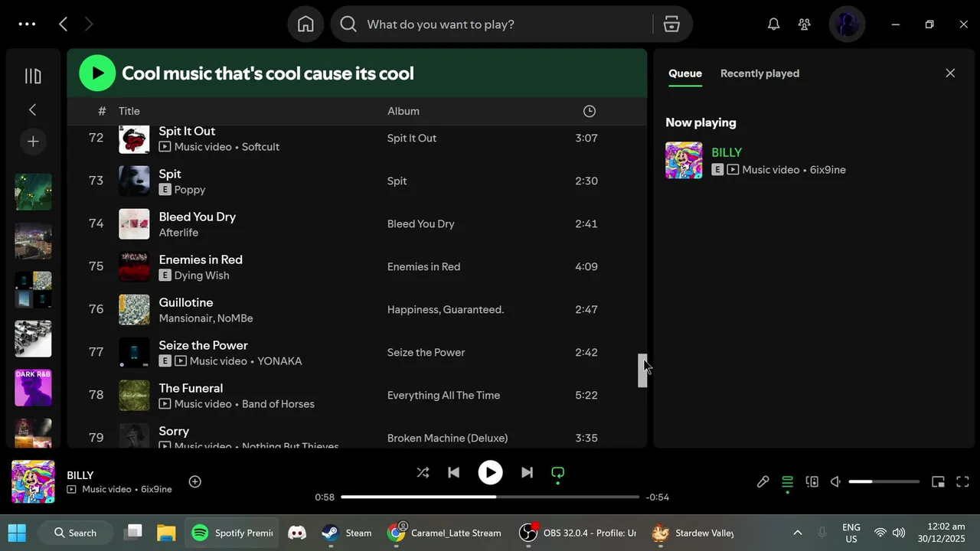The image size is (980, 551).
Task: Open Connect to a device
Action: [812, 481]
